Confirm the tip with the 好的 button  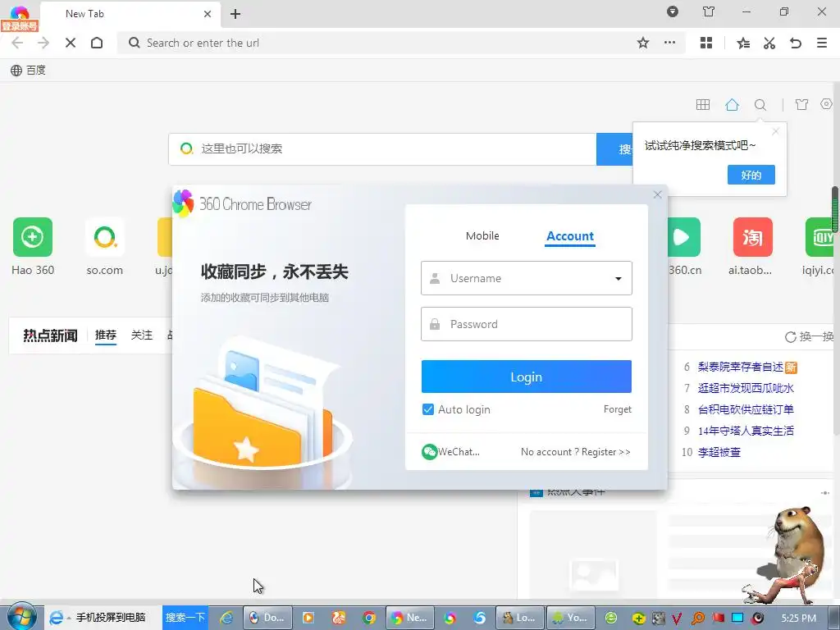751,175
